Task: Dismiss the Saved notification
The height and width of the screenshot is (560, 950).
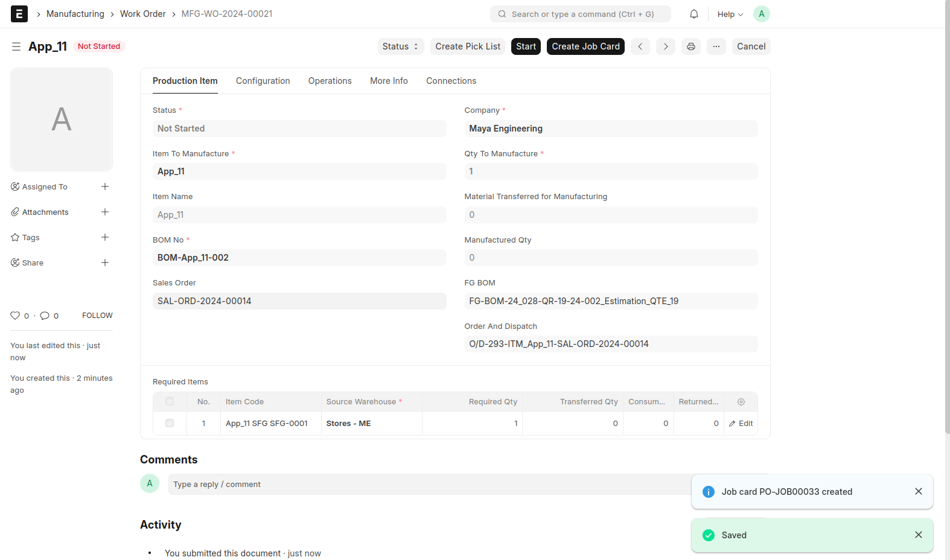Action: pyautogui.click(x=919, y=535)
